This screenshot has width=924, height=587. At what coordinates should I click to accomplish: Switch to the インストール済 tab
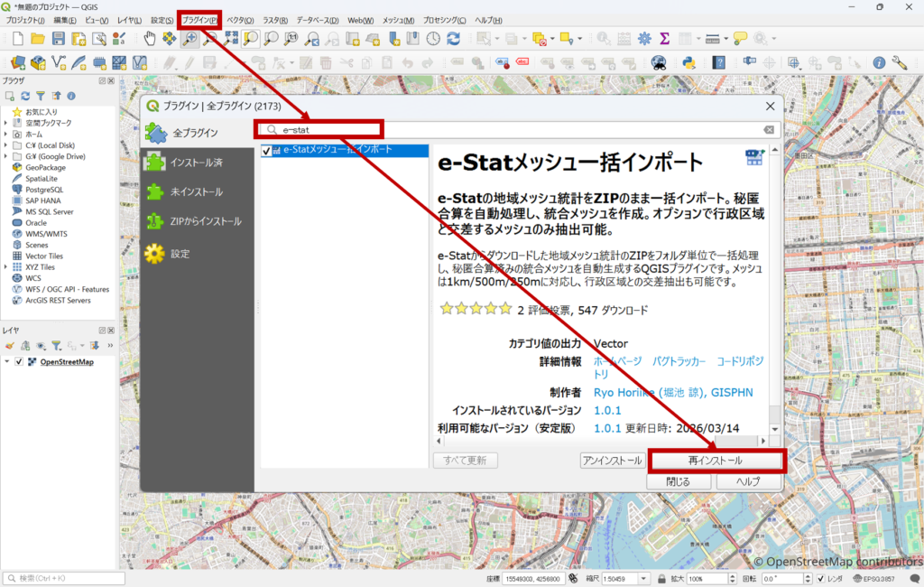(x=196, y=163)
